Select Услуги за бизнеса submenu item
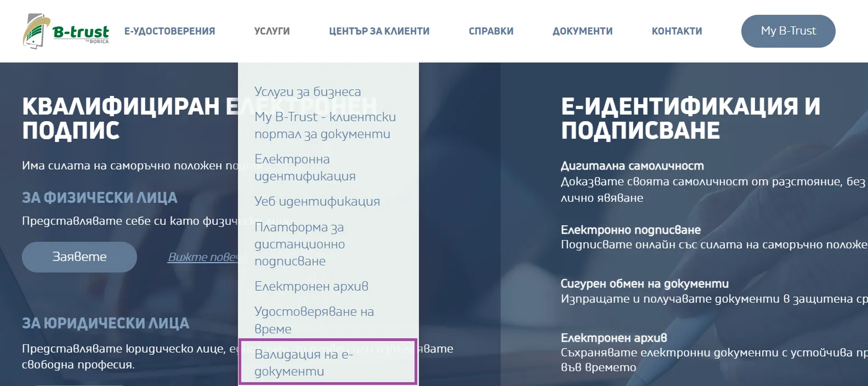Image resolution: width=868 pixels, height=386 pixels. pos(308,92)
